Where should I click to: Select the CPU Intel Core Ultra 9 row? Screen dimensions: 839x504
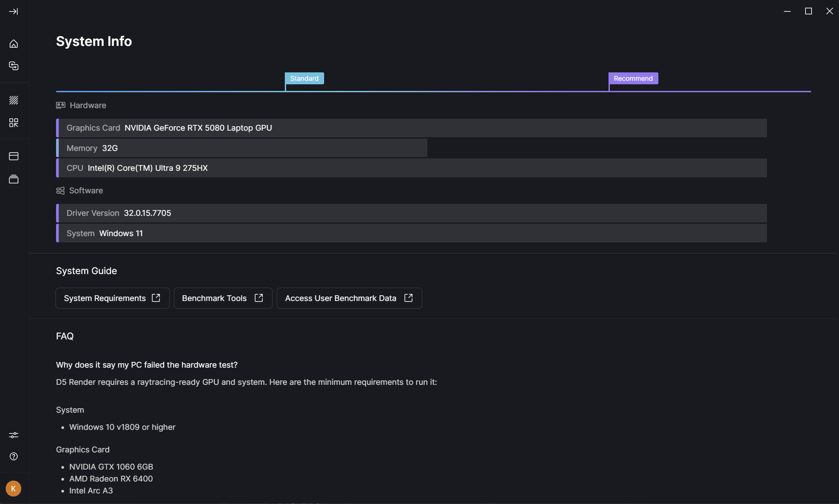tap(412, 168)
